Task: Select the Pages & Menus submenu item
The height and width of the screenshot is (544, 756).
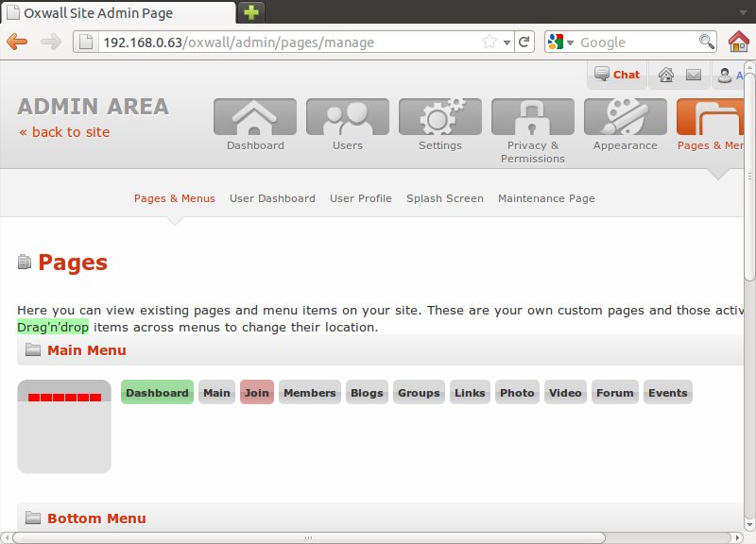Action: pyautogui.click(x=175, y=198)
